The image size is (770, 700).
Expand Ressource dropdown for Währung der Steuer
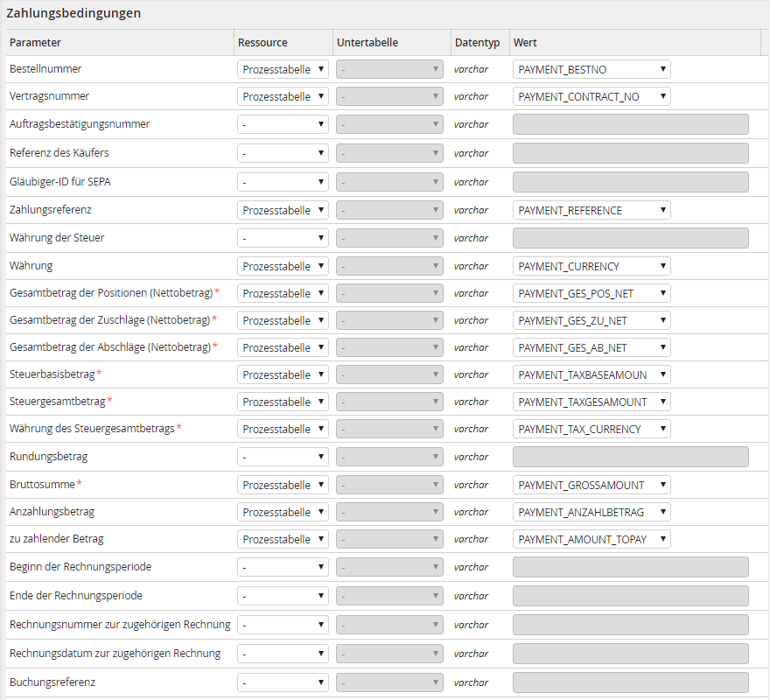tap(283, 238)
